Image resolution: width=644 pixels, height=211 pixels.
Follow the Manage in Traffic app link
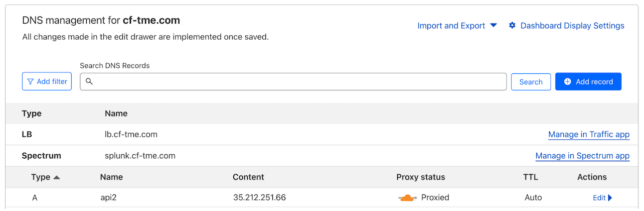pos(588,135)
